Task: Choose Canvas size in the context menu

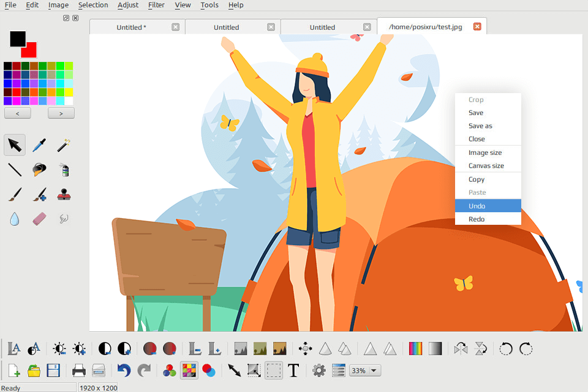Action: 488,166
